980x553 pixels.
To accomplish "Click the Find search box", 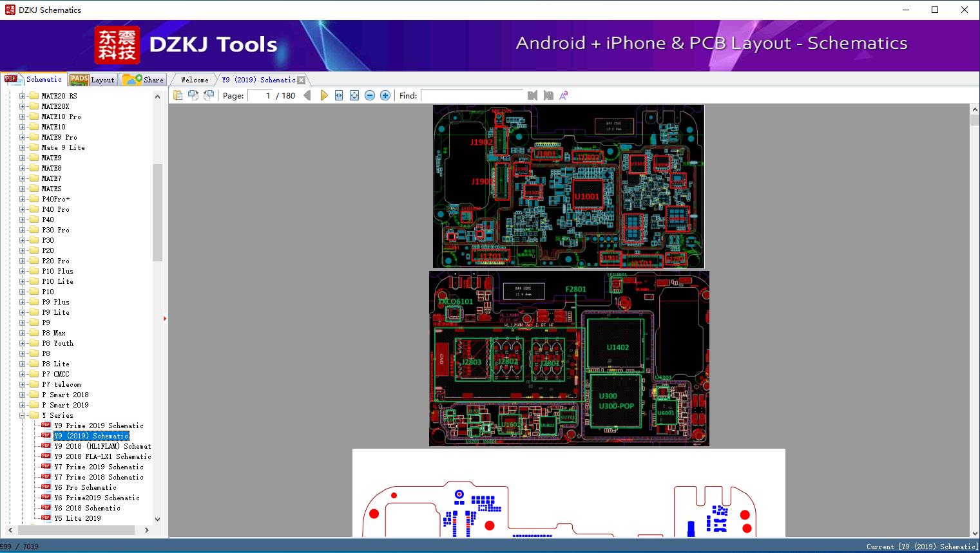I will click(x=472, y=95).
